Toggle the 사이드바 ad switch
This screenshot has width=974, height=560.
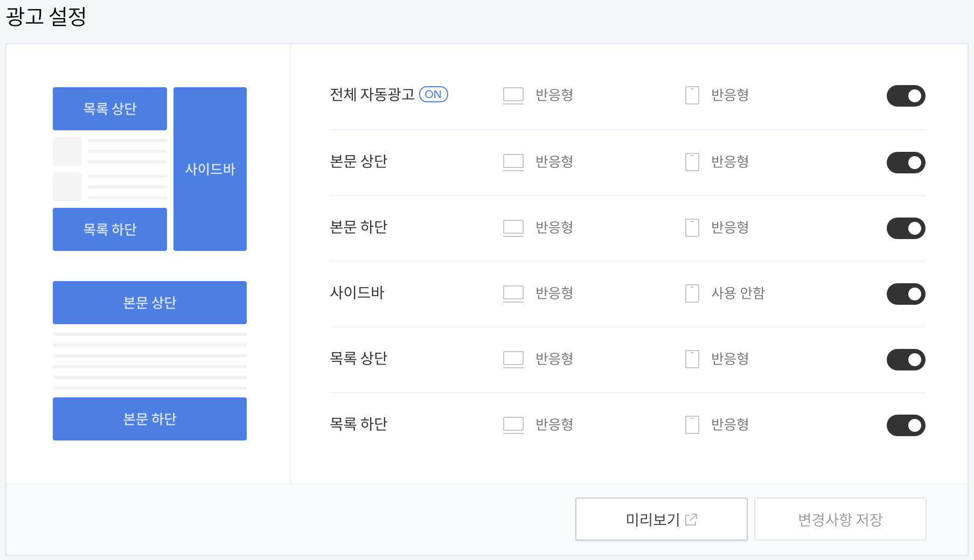coord(906,294)
